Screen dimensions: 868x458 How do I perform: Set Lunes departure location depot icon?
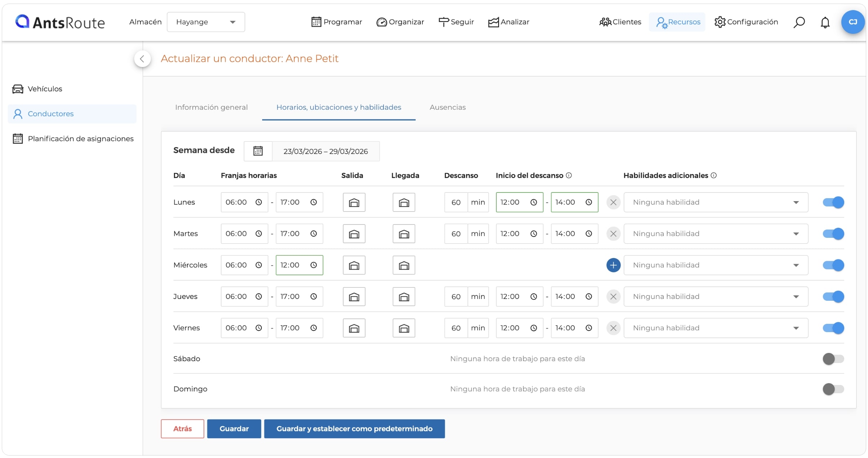tap(354, 203)
